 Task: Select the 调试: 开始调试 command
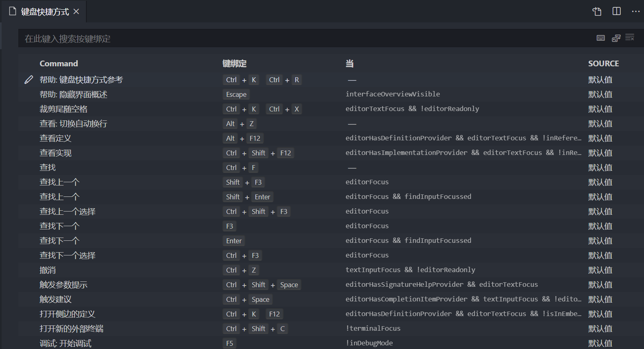(x=66, y=343)
